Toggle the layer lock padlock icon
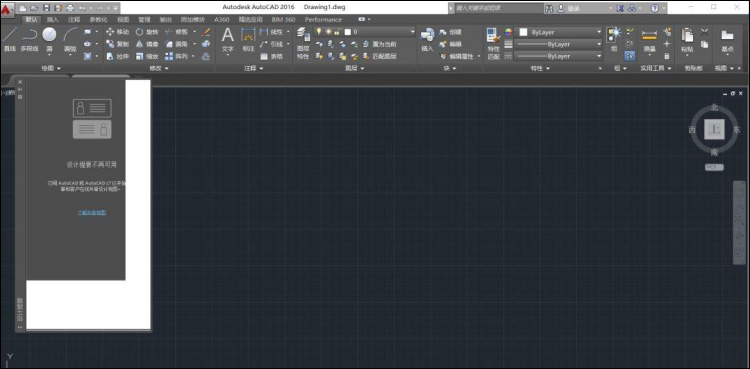 click(x=337, y=32)
